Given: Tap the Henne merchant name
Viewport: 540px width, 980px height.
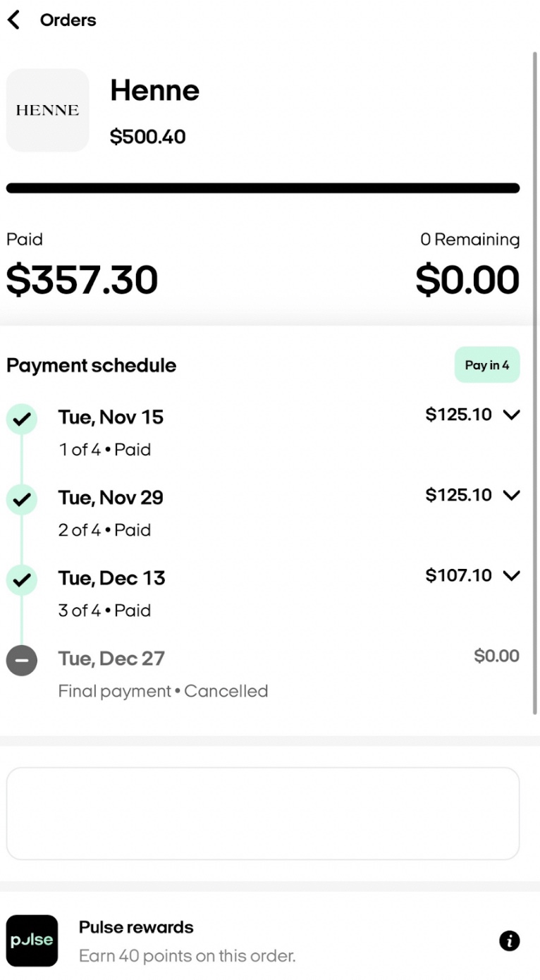Looking at the screenshot, I should 154,90.
